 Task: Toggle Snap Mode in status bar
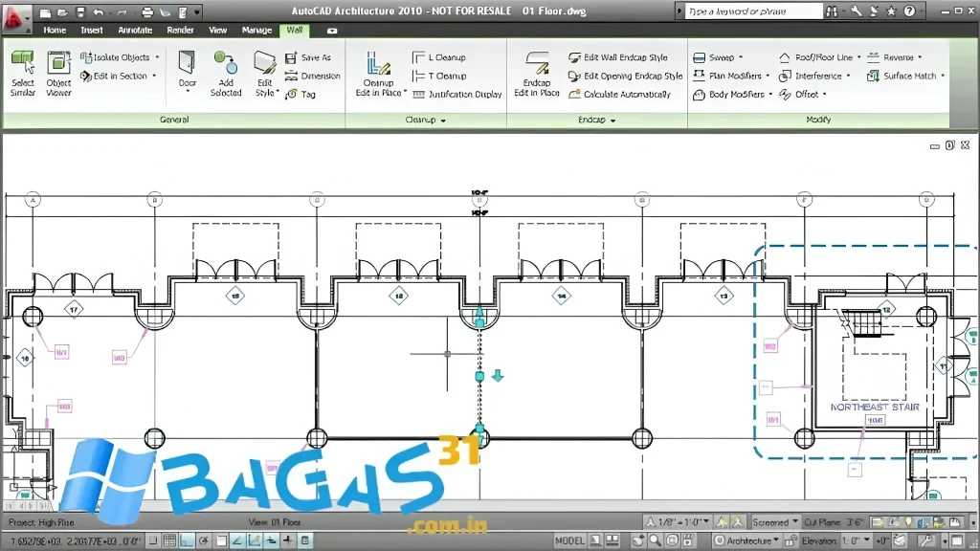tap(152, 541)
